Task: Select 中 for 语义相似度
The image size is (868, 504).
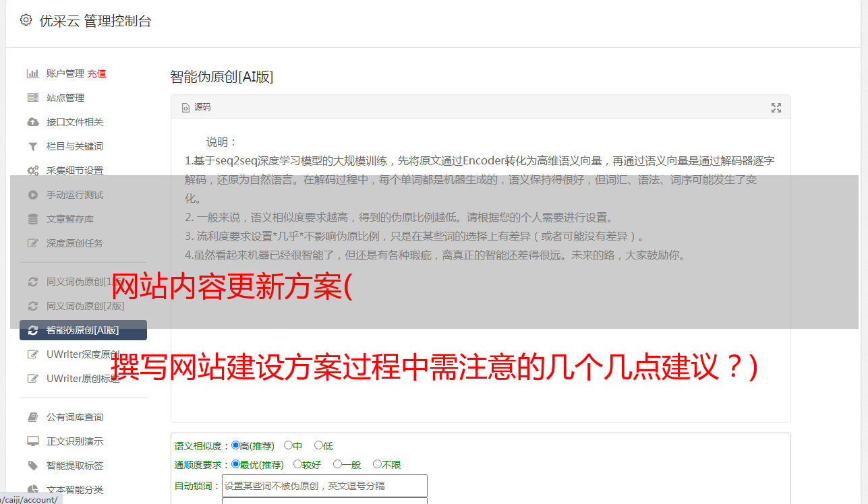Action: pyautogui.click(x=288, y=445)
